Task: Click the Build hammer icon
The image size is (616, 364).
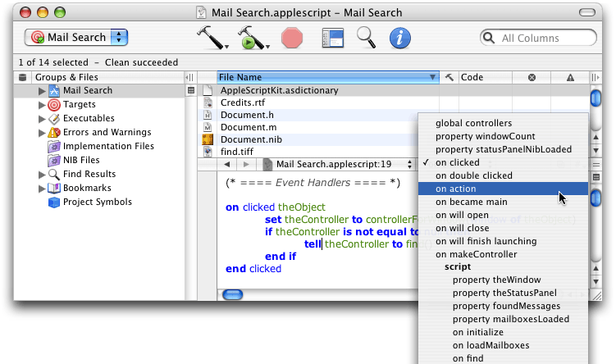Action: point(210,38)
